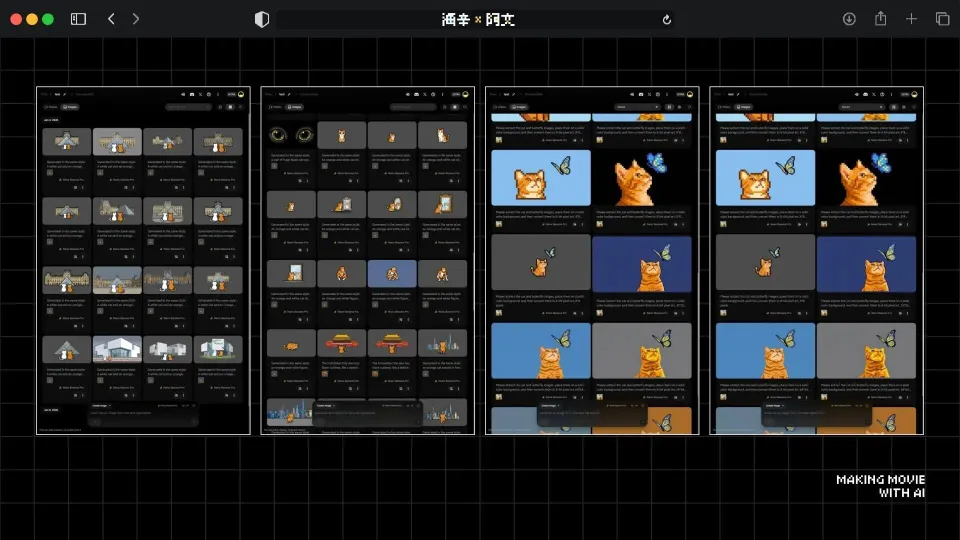Open the large cat eyes thumbnail
Viewport: 960px width, 540px height.
[291, 135]
